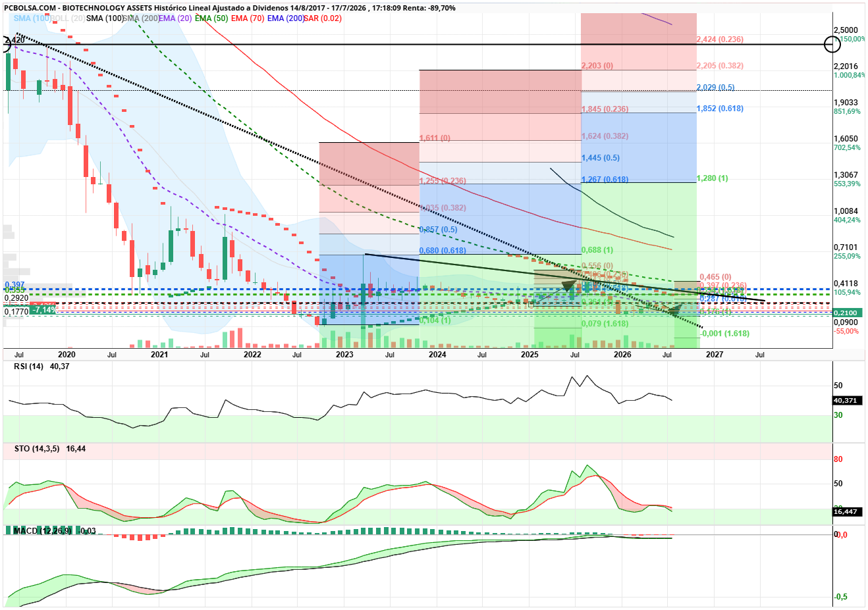868x610 pixels.
Task: Click the 0,680 (0.618) Fibonacci label
Action: 443,251
